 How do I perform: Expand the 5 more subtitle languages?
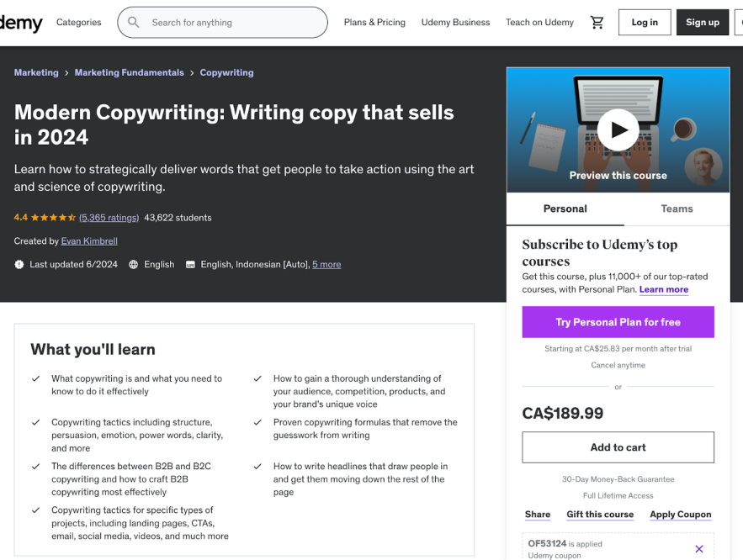326,264
